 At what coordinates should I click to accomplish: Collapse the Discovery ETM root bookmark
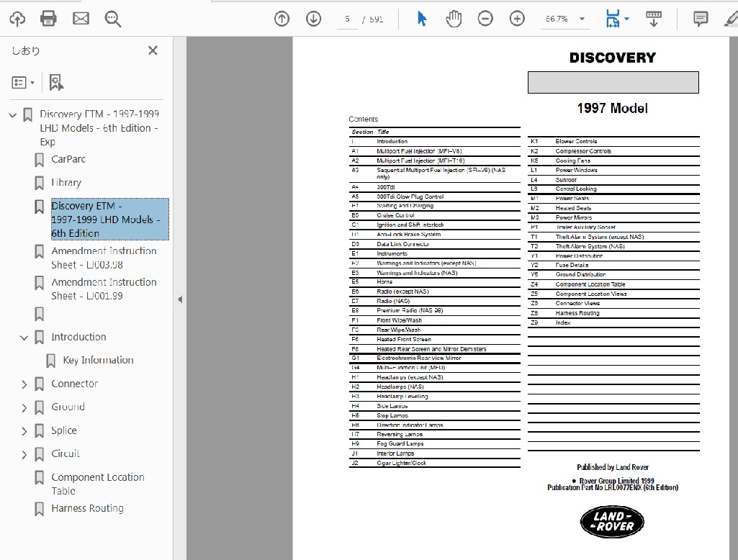(x=13, y=114)
